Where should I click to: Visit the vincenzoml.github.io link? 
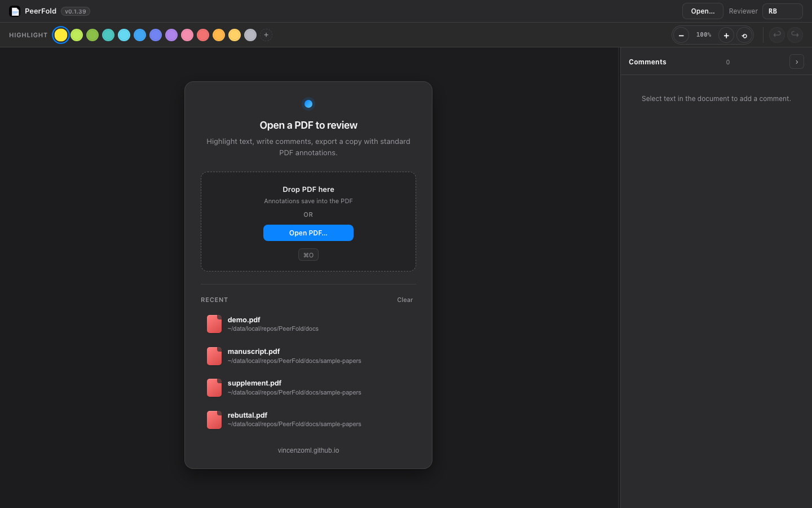coord(308,450)
